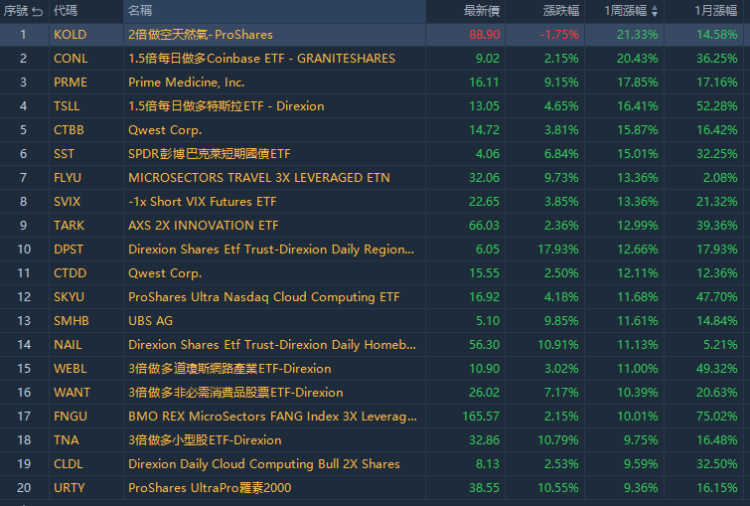Select the KOLD ticker code

(x=70, y=35)
